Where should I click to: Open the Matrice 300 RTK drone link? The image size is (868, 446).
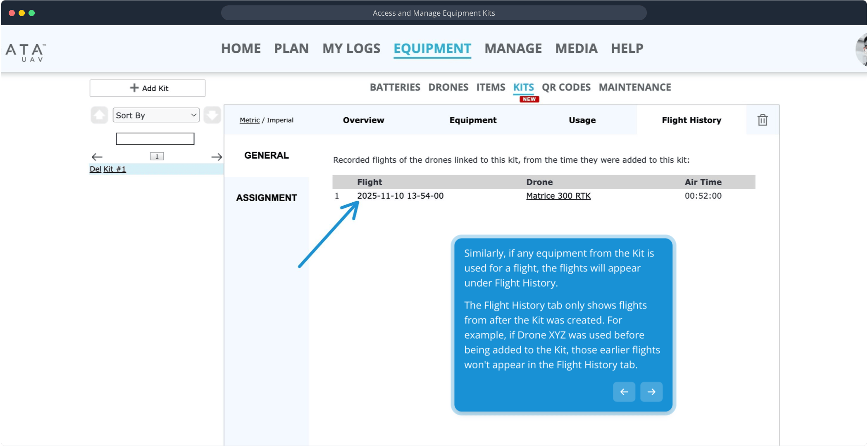558,196
